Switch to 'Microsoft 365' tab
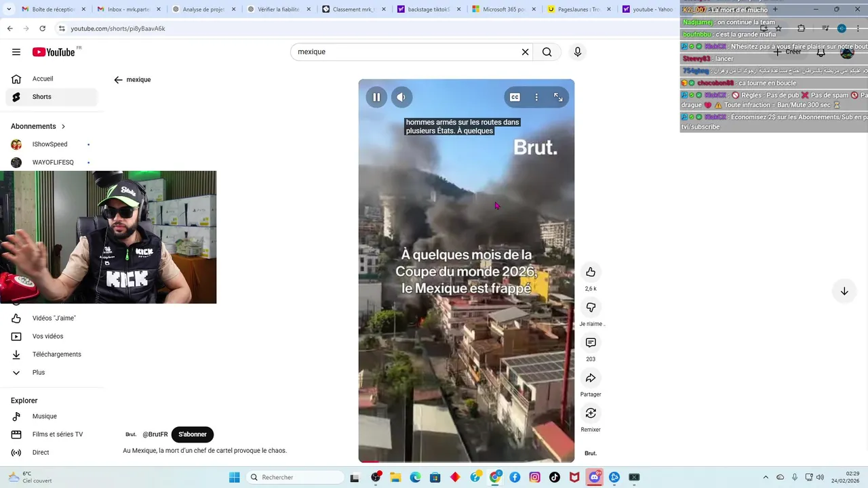Screen dimensions: 868x488 (505, 9)
